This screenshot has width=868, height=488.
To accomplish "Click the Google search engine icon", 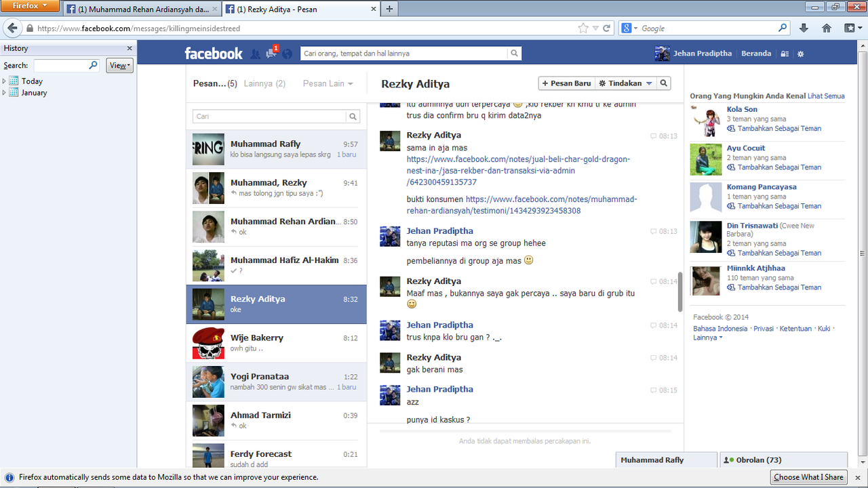I will pyautogui.click(x=626, y=28).
